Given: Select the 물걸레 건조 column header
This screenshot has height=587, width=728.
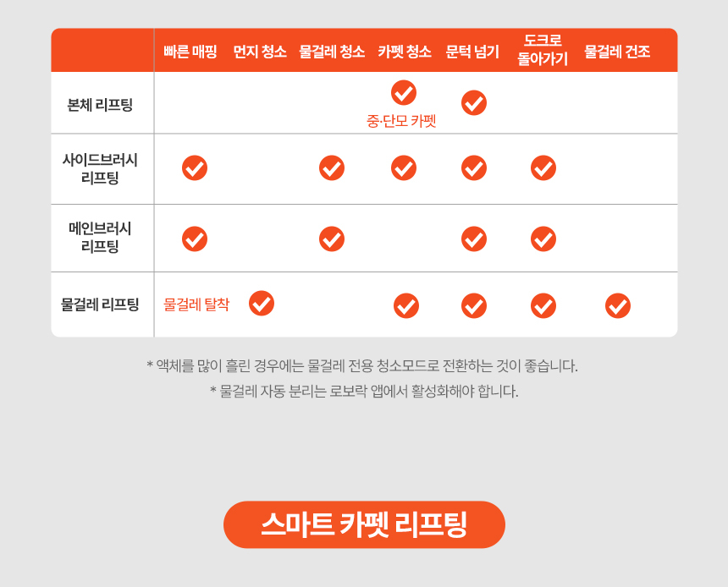Looking at the screenshot, I should tap(617, 52).
